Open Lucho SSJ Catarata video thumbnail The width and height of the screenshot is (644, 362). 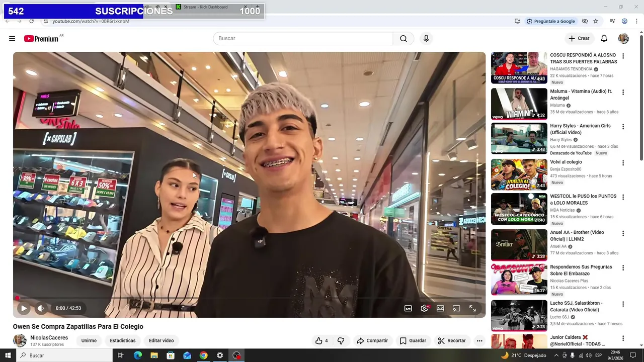pos(519,316)
